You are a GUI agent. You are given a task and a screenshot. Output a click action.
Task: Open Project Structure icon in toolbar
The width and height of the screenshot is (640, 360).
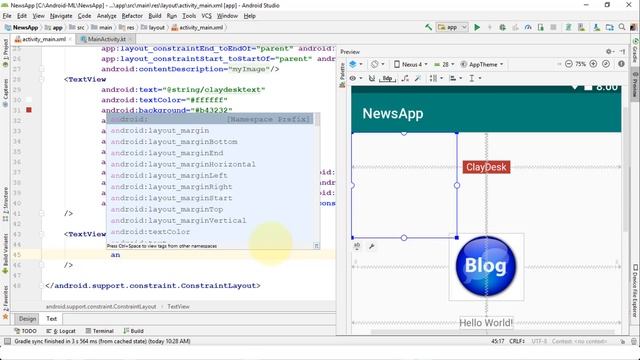coord(609,27)
